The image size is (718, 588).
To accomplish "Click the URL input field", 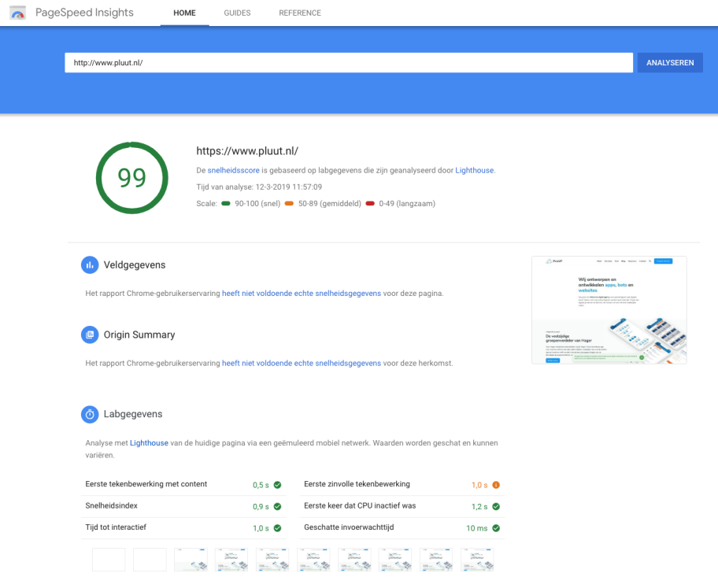I will tap(349, 63).
